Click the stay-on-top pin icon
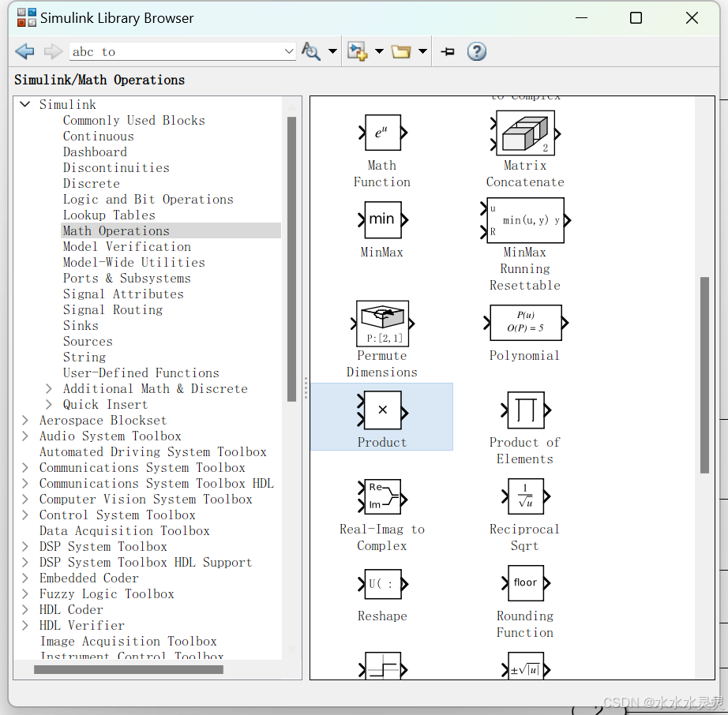 tap(448, 51)
